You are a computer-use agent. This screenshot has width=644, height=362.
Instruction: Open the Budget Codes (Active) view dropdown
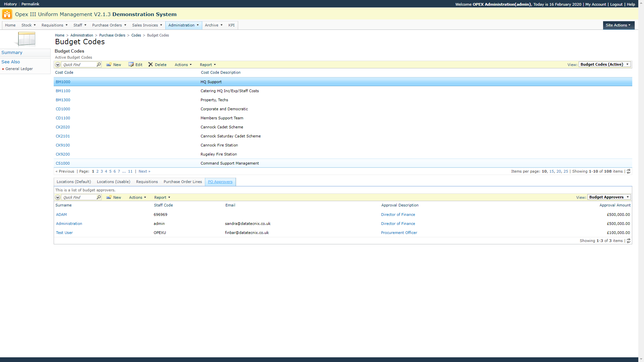click(604, 64)
